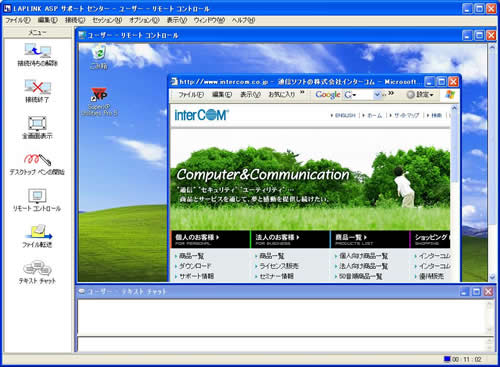Open the 接続 menu

pos(75,20)
